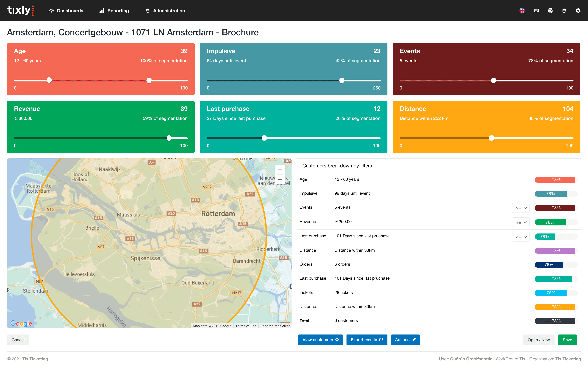Click the database stack icon top right
Viewport: 588px width, 367px height.
pos(564,11)
